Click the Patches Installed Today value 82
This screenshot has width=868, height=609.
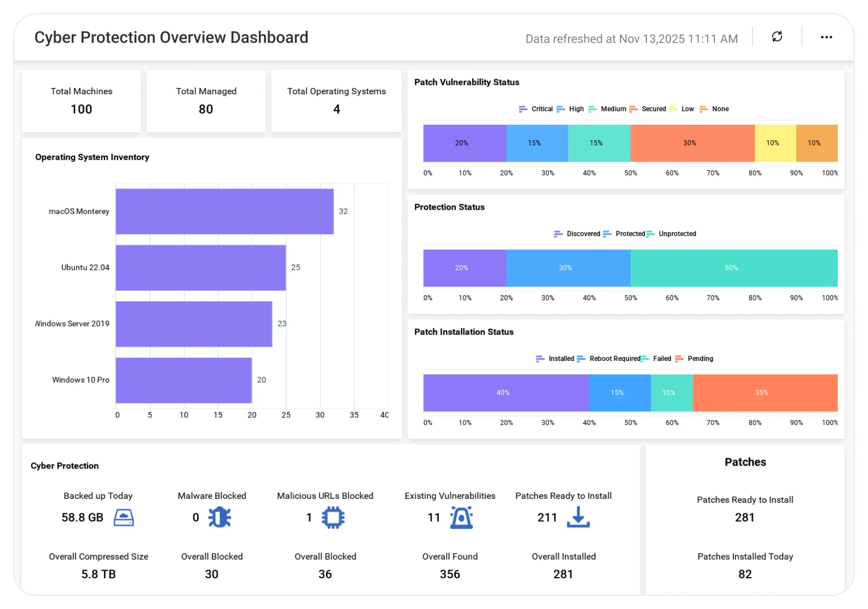745,574
